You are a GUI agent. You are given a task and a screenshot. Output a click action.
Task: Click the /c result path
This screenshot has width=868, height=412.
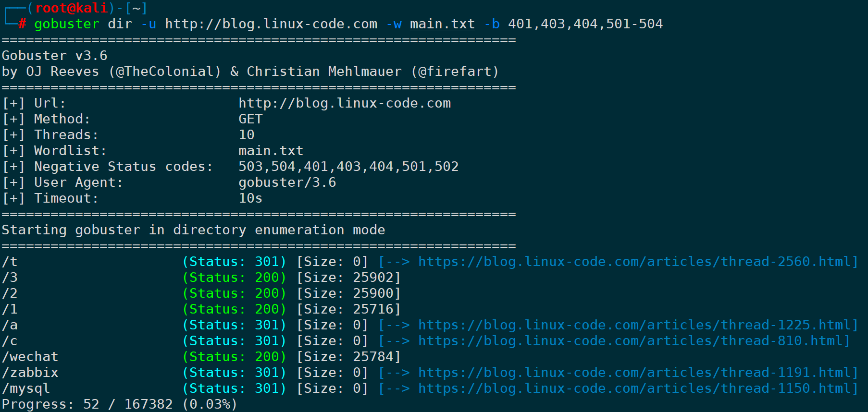pyautogui.click(x=10, y=341)
